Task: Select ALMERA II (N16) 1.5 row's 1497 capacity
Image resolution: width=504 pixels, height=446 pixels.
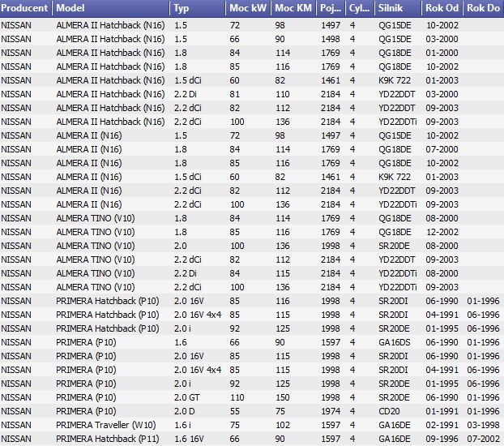Action: [x=331, y=135]
